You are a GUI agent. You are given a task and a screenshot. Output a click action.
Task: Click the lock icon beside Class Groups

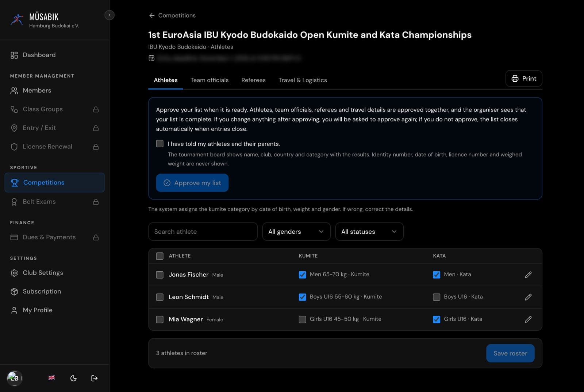tap(96, 109)
